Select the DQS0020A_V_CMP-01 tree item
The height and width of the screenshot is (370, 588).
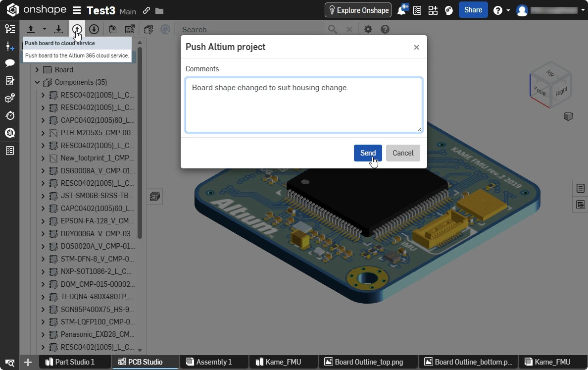pos(98,247)
